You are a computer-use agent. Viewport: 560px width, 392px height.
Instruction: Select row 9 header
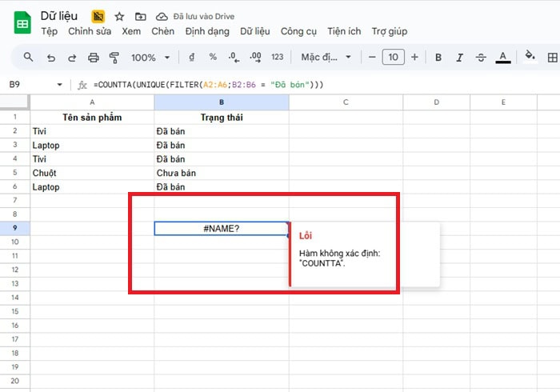[14, 228]
